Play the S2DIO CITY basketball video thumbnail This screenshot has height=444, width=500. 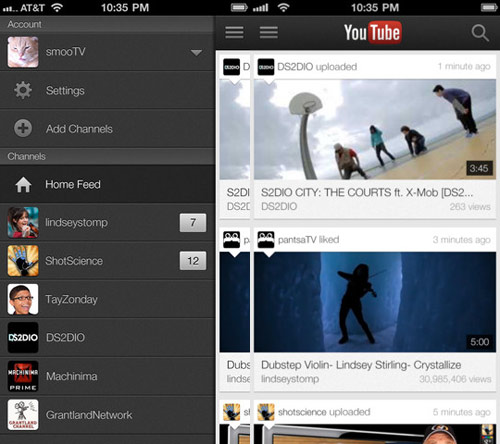click(375, 129)
